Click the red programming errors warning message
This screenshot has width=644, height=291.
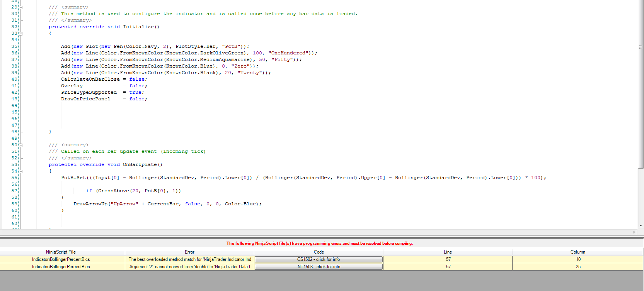(320, 243)
